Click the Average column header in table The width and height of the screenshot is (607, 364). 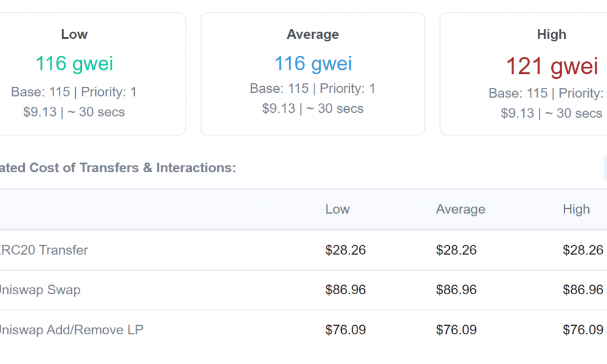click(x=460, y=209)
